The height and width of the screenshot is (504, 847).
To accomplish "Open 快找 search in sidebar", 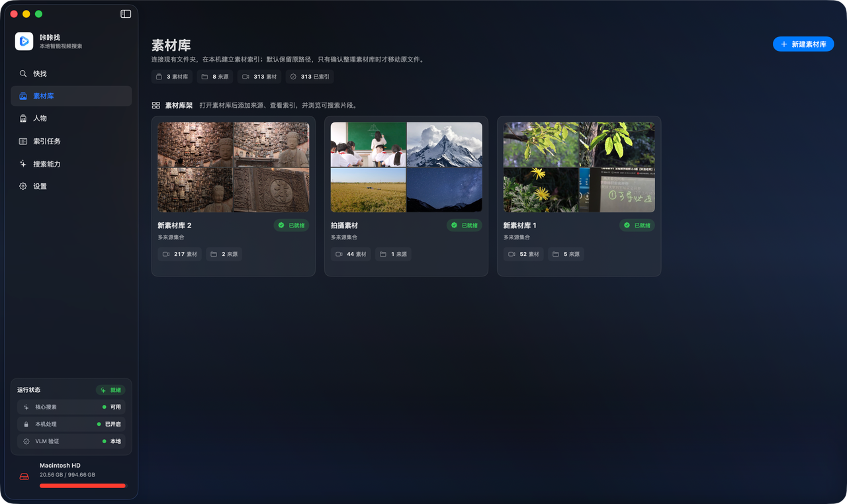I will point(71,73).
